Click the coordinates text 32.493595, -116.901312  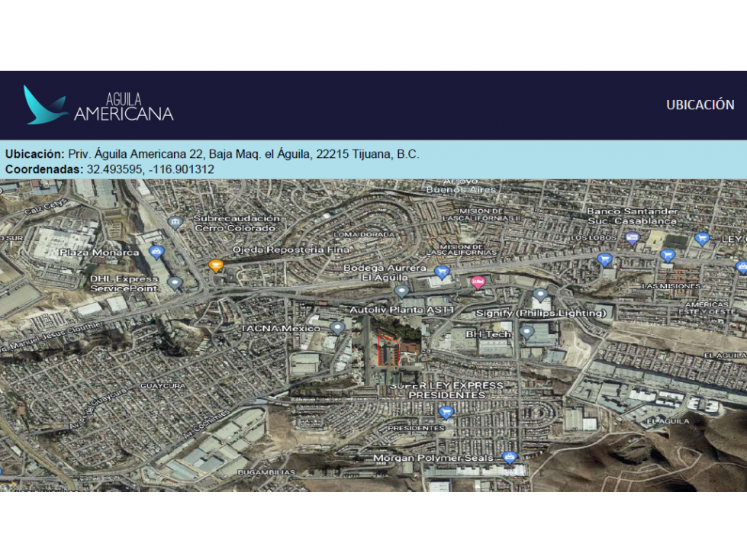click(x=150, y=169)
